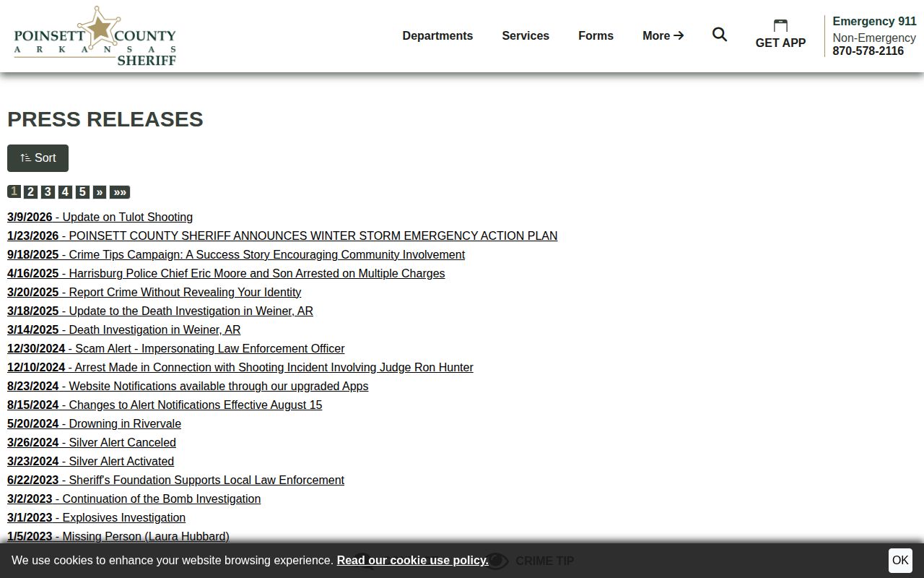The width and height of the screenshot is (924, 578).
Task: Open Missing Person Laura Hubbard release
Action: tap(118, 536)
